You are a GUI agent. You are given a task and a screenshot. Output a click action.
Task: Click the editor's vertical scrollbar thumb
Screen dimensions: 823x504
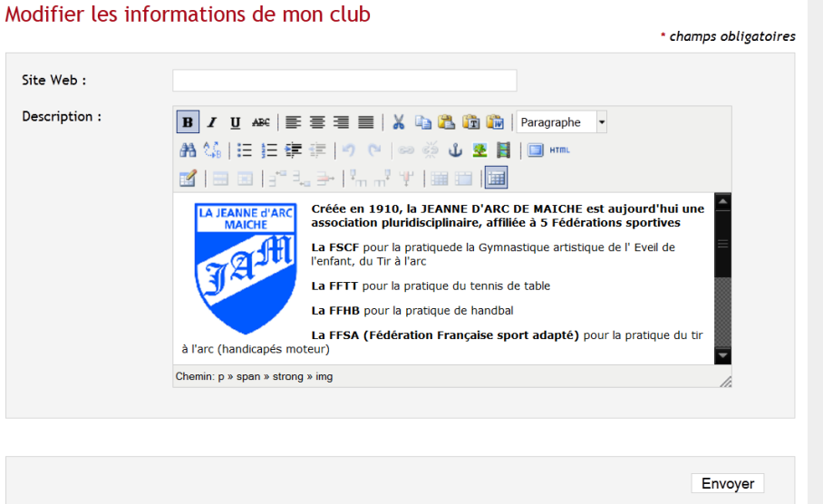[722, 244]
